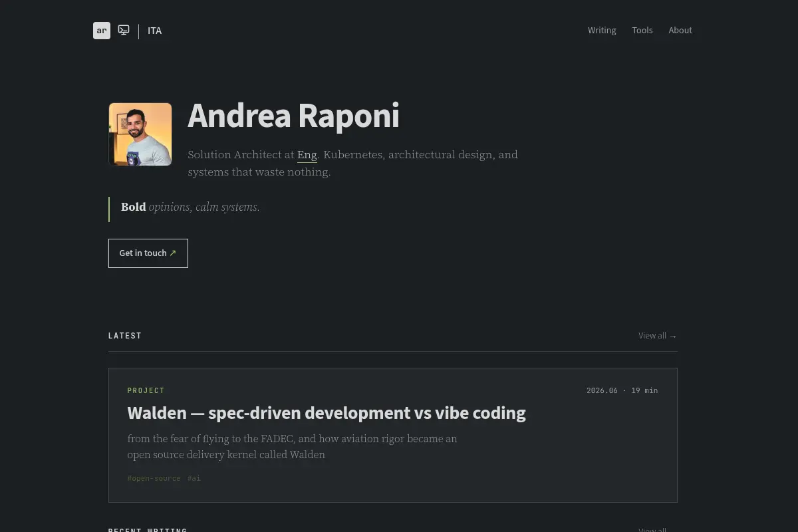Follow the Eng company link
Screen dimensions: 798x532
pyautogui.click(x=307, y=155)
